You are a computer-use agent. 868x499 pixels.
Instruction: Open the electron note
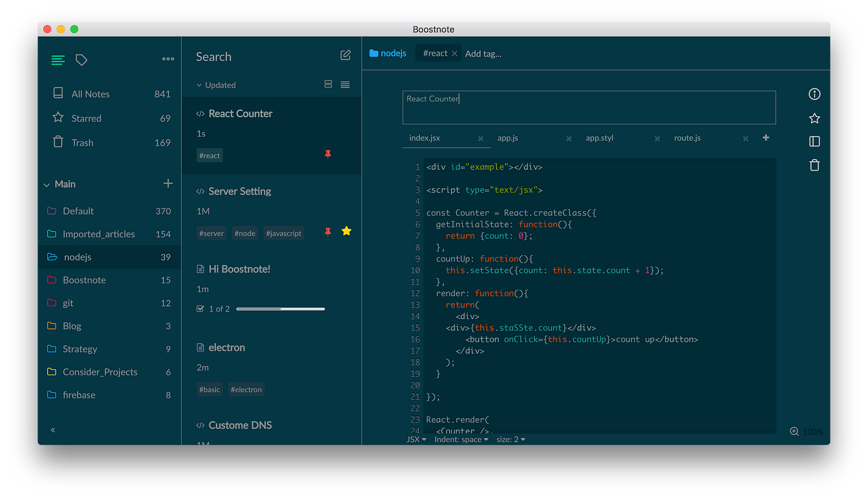click(271, 369)
